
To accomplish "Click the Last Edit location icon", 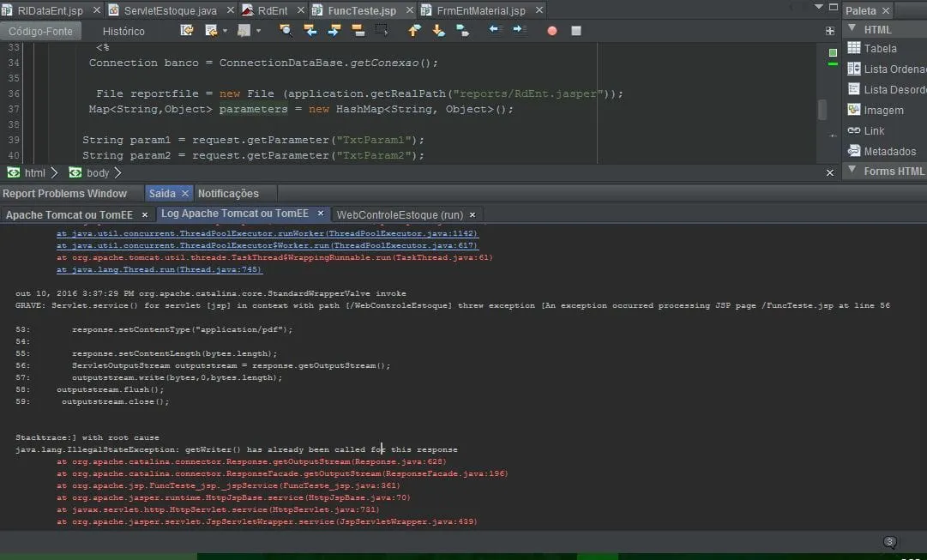I will point(187,30).
